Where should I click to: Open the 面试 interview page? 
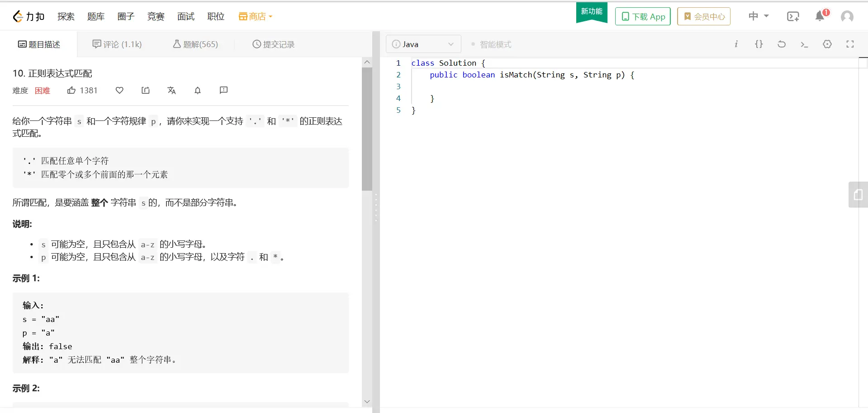pos(186,17)
